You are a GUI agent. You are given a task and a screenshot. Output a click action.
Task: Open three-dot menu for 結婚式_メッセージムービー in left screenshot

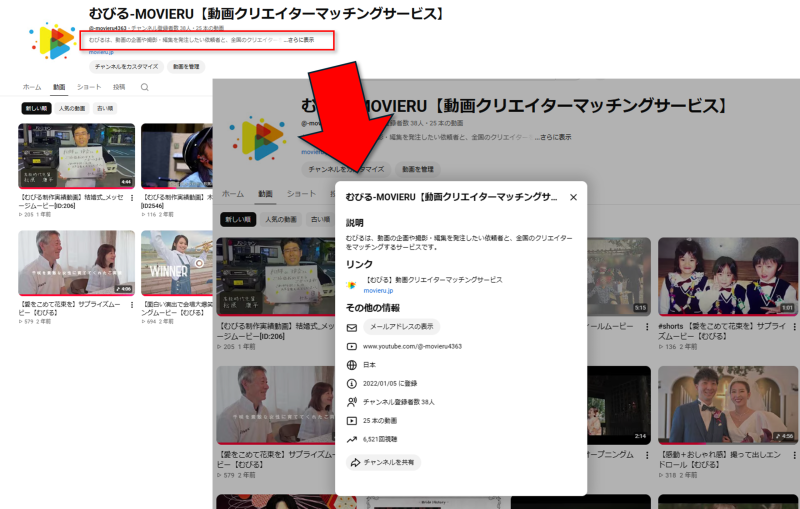132,198
